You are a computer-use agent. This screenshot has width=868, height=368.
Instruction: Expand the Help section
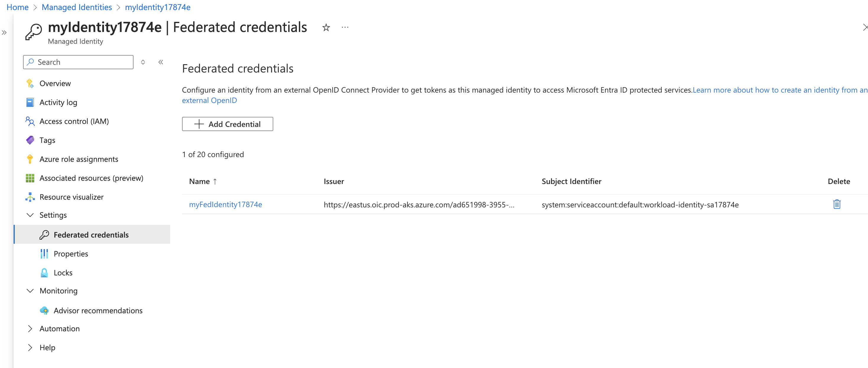[x=30, y=347]
